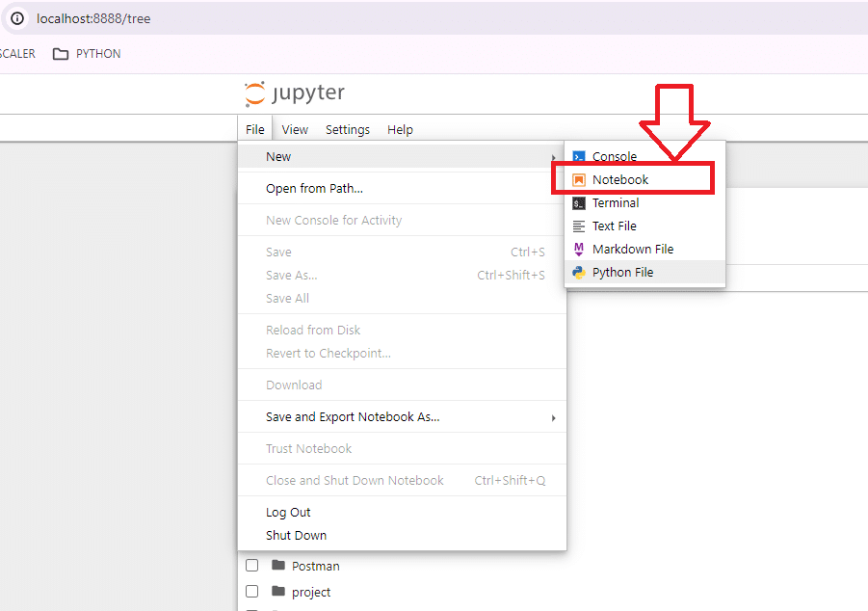The image size is (868, 611).
Task: Click greyed Reload from Disk entry
Action: click(402, 331)
